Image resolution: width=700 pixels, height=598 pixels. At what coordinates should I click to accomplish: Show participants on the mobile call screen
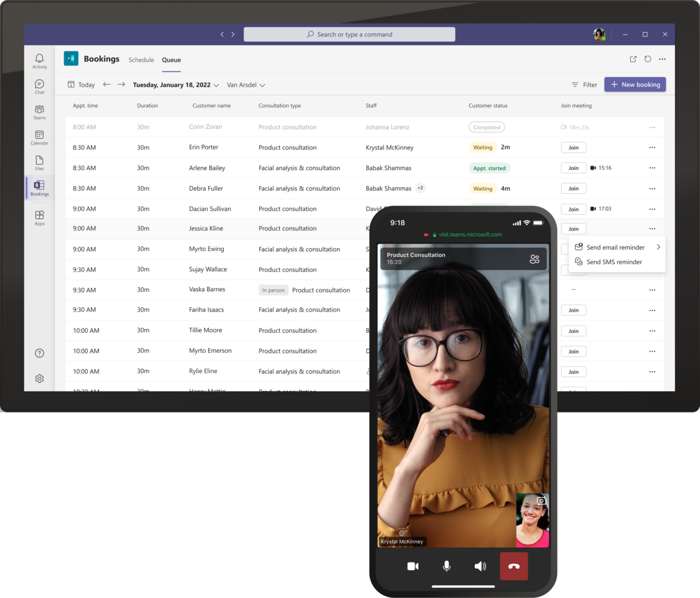pyautogui.click(x=534, y=259)
